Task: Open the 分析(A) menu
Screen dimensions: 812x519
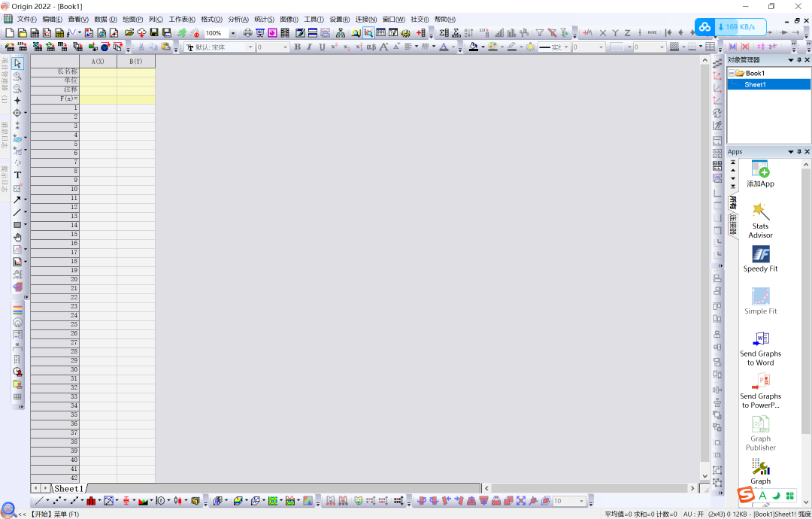Action: (238, 19)
